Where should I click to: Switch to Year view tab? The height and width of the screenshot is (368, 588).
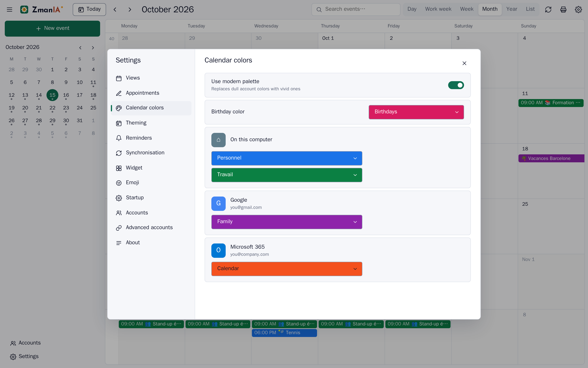512,9
